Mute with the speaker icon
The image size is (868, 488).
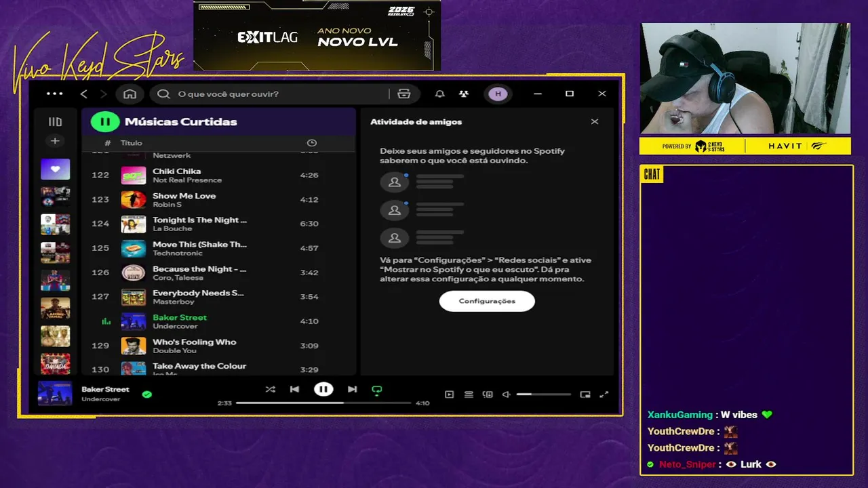tap(506, 394)
